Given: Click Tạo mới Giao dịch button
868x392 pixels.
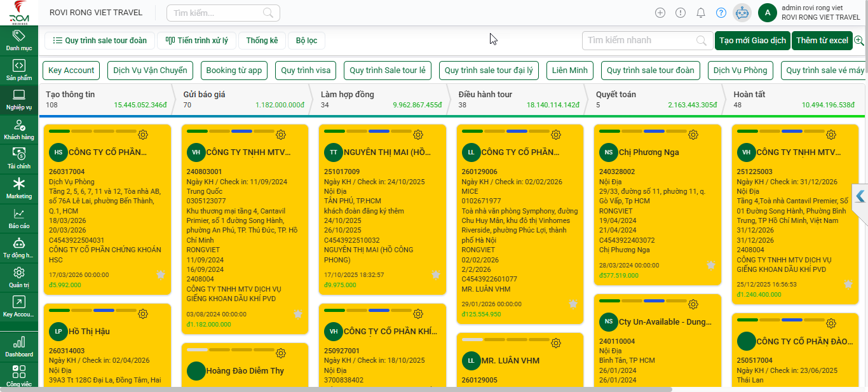Looking at the screenshot, I should [x=753, y=41].
